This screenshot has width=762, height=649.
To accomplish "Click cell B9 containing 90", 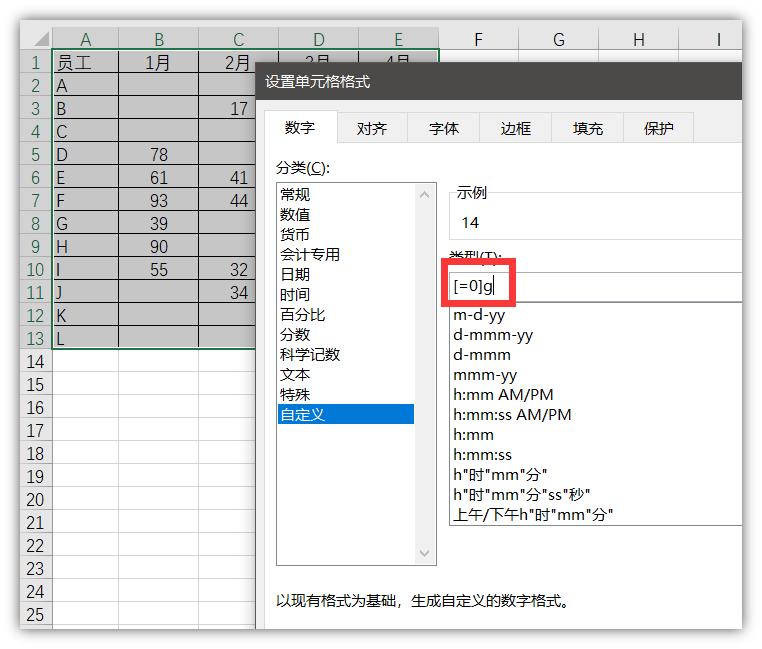I will [x=159, y=246].
